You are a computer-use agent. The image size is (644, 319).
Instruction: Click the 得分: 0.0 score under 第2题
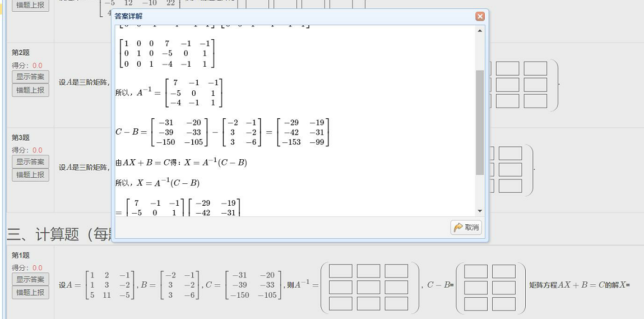tap(27, 66)
